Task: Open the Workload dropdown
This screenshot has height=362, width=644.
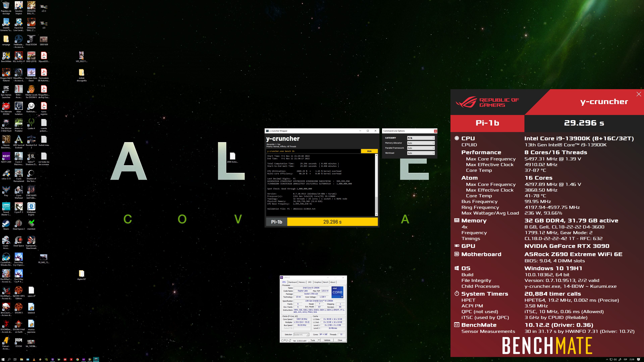Action: 421,153
